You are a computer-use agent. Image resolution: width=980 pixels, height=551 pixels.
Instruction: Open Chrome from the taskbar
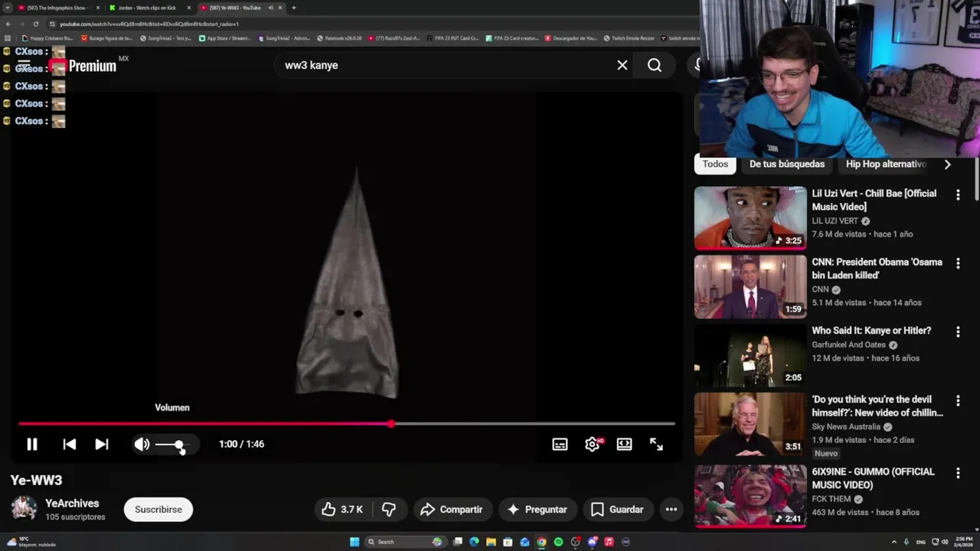click(541, 542)
